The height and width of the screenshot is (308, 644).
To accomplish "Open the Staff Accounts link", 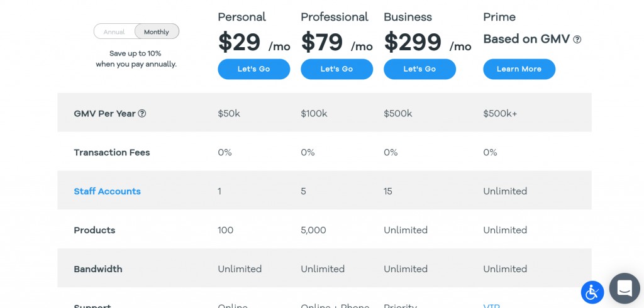I will pos(107,191).
